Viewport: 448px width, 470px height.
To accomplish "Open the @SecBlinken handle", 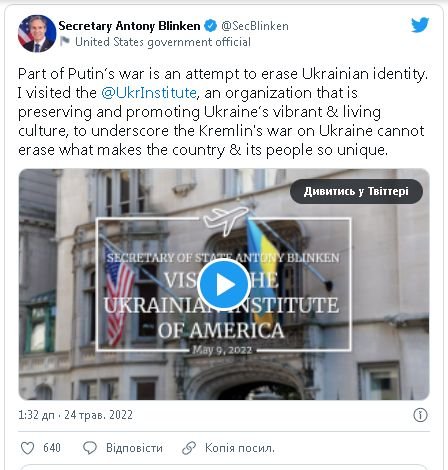I will pos(255,26).
